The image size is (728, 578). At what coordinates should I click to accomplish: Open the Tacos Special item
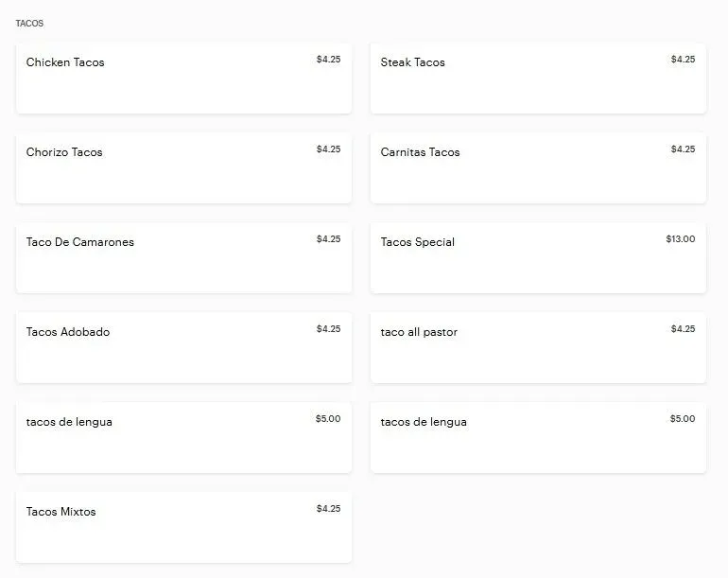[x=538, y=258]
